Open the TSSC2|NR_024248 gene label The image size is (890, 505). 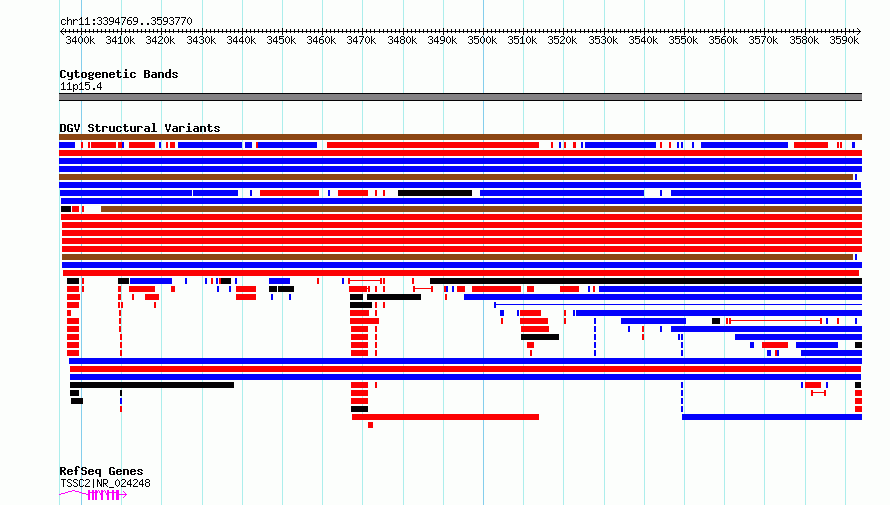click(x=105, y=483)
